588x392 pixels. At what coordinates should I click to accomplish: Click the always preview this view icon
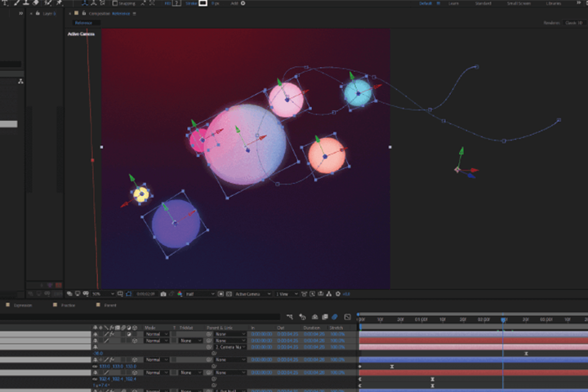tap(69, 294)
